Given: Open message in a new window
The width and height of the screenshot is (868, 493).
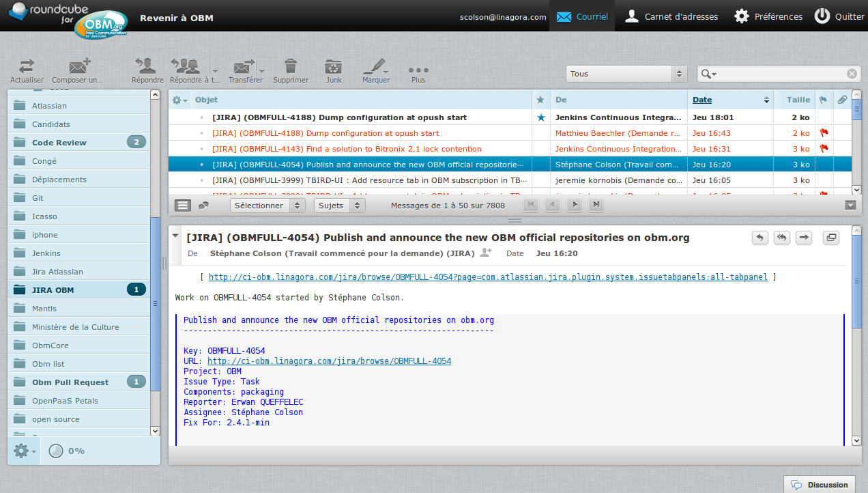Looking at the screenshot, I should coord(831,238).
